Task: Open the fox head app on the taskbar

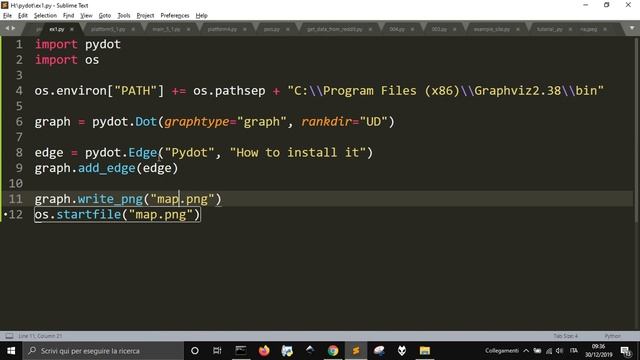Action: 402,351
